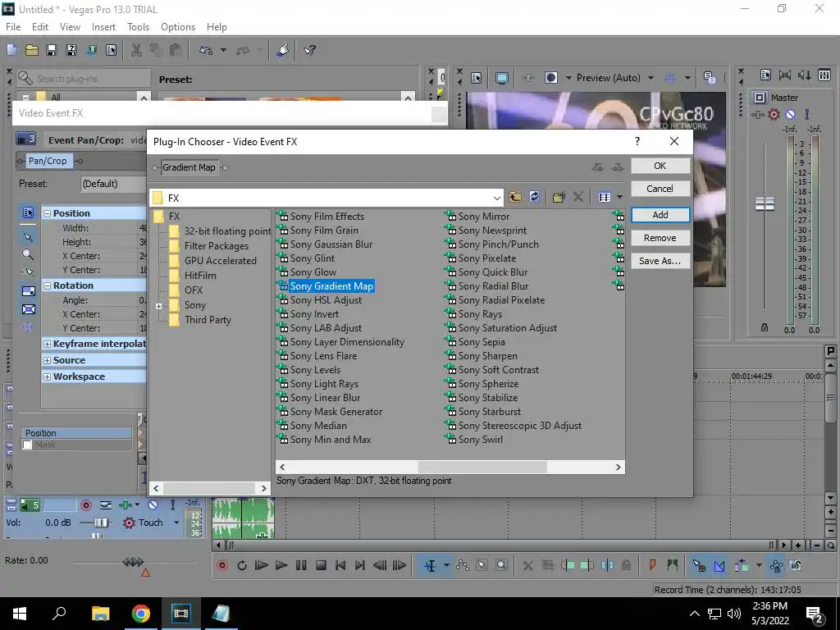Open the Options menu
This screenshot has height=630, width=840.
pyautogui.click(x=178, y=27)
